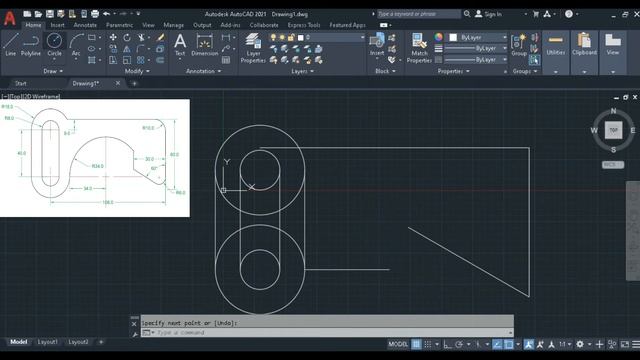Switch to the Annotate ribbon tab
Viewport: 640px width, 360px height.
(x=85, y=25)
